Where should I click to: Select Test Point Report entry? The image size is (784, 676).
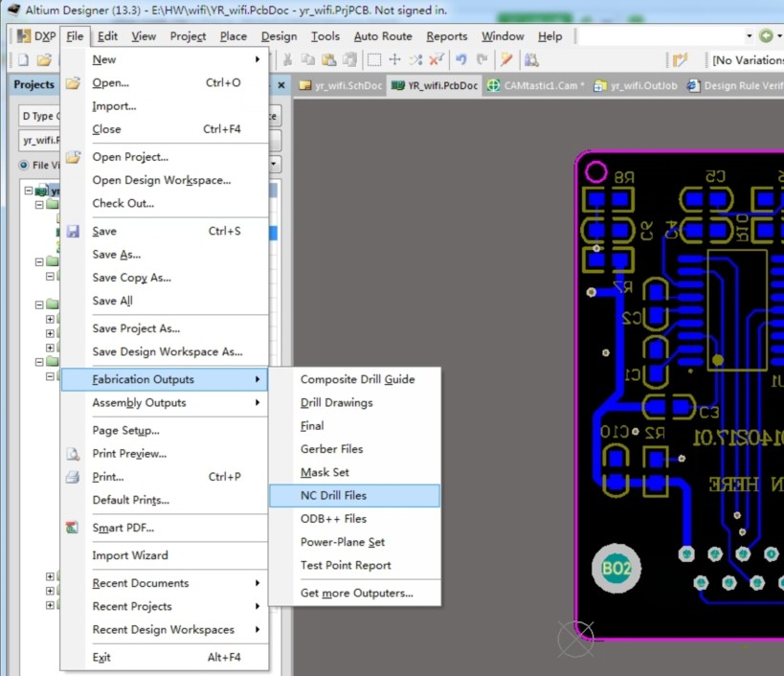354,565
